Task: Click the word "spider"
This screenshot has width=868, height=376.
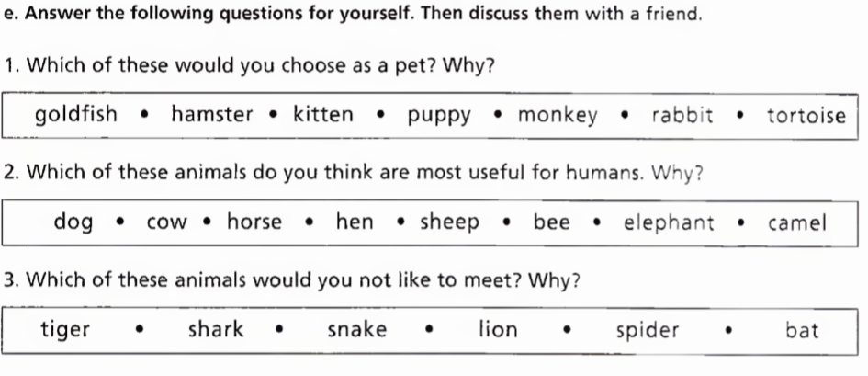Action: tap(648, 330)
